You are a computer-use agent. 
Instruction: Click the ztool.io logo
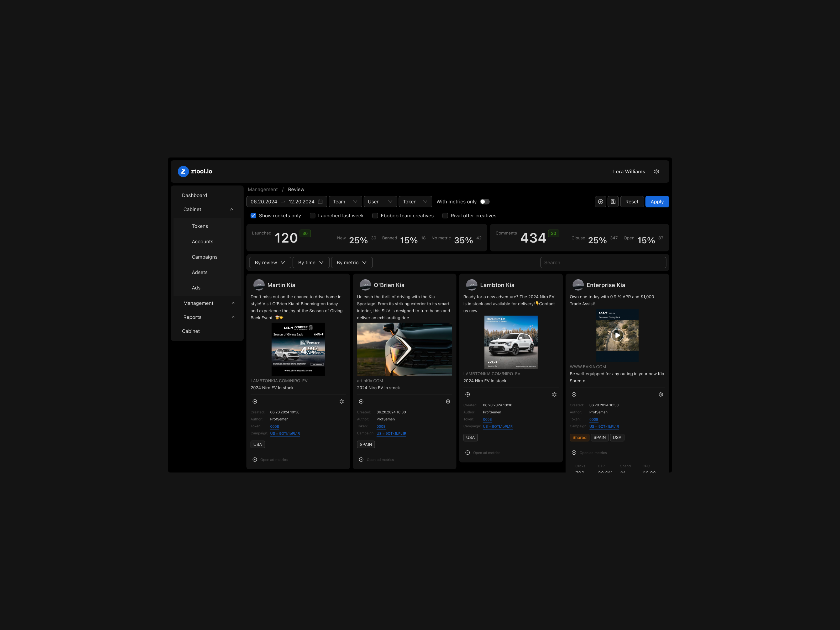tap(195, 171)
